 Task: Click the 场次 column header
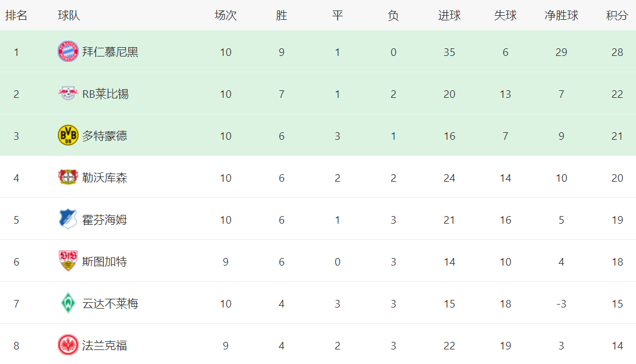[x=226, y=16]
